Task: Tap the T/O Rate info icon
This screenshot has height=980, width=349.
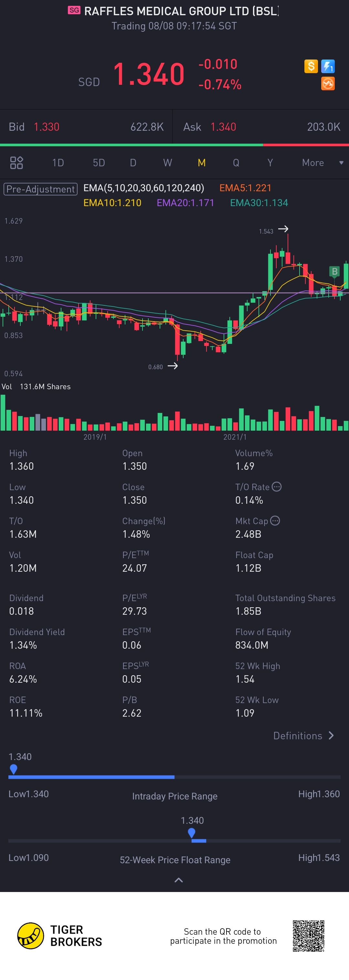Action: click(x=277, y=487)
